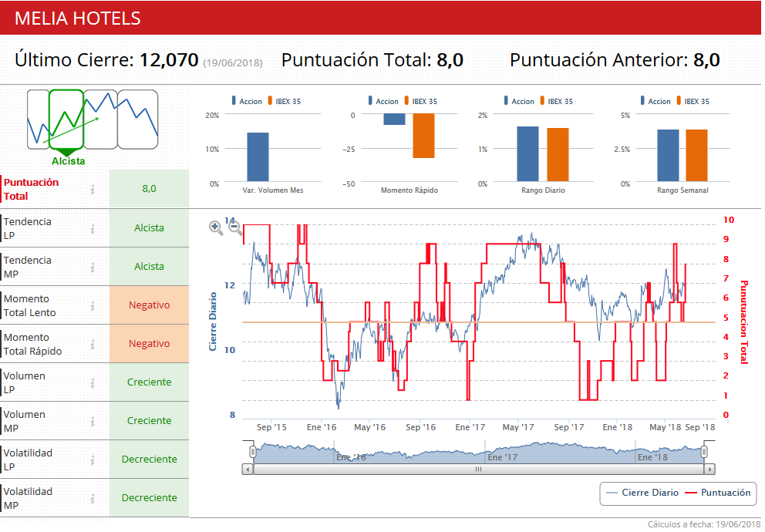Click blue Accion bar in Rango Diario
Image resolution: width=765 pixels, height=532 pixels.
[528, 154]
